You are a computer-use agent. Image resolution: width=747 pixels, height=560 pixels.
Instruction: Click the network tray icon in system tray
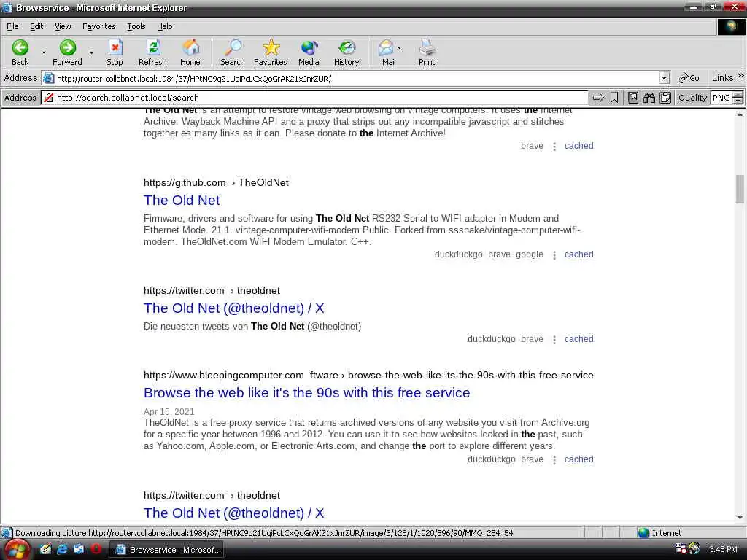click(681, 549)
